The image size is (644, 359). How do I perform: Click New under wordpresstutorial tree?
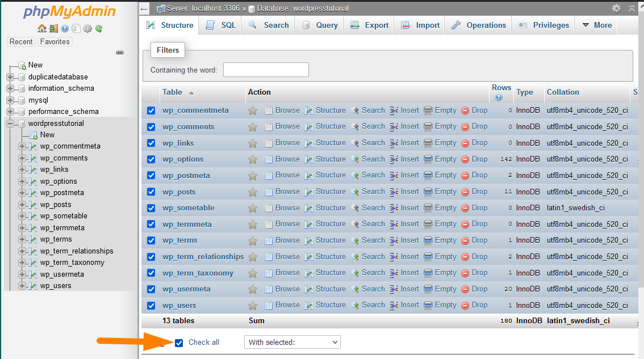[47, 135]
